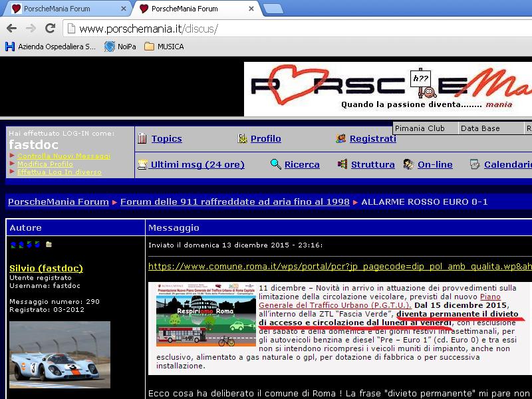
Task: Click the Registrati user icon
Action: [x=340, y=138]
